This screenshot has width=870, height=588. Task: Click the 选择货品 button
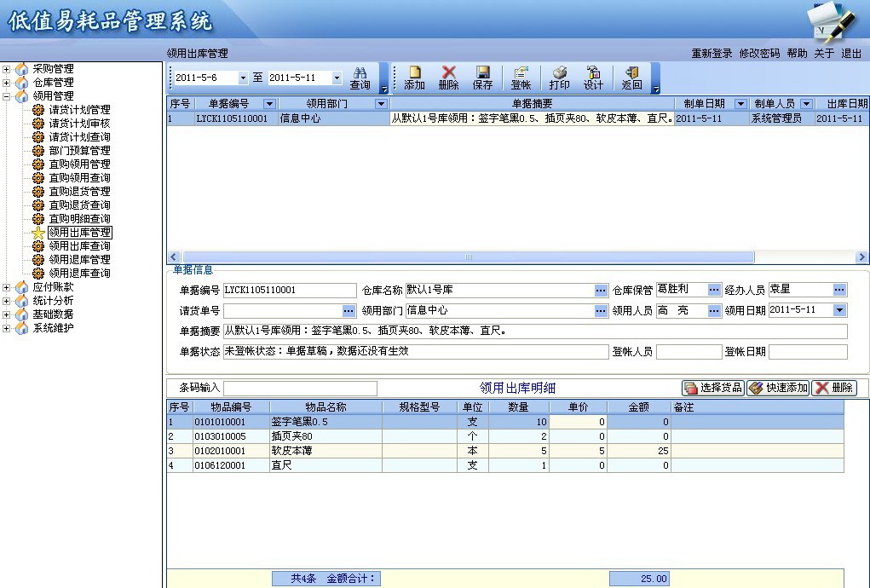pos(713,388)
